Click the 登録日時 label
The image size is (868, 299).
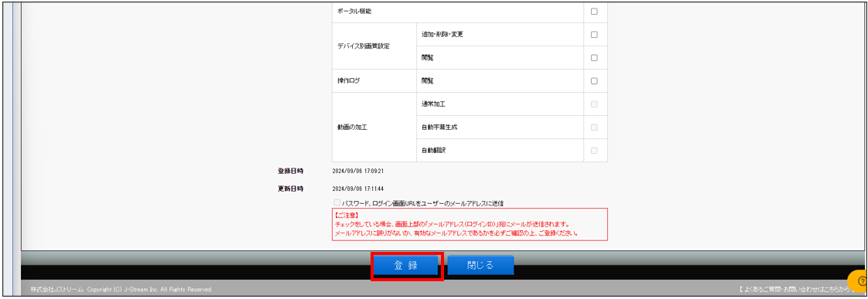(290, 171)
